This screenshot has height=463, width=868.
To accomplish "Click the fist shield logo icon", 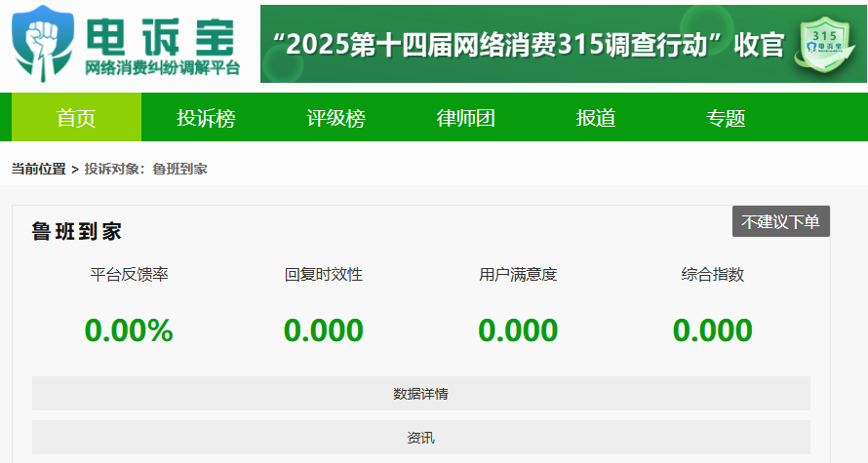I will [43, 41].
